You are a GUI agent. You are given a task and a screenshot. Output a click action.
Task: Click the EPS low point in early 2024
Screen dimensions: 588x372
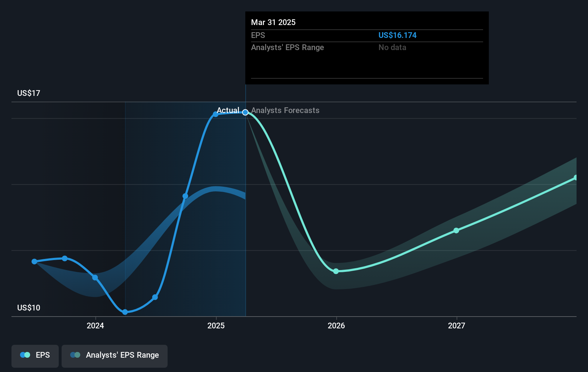click(125, 312)
